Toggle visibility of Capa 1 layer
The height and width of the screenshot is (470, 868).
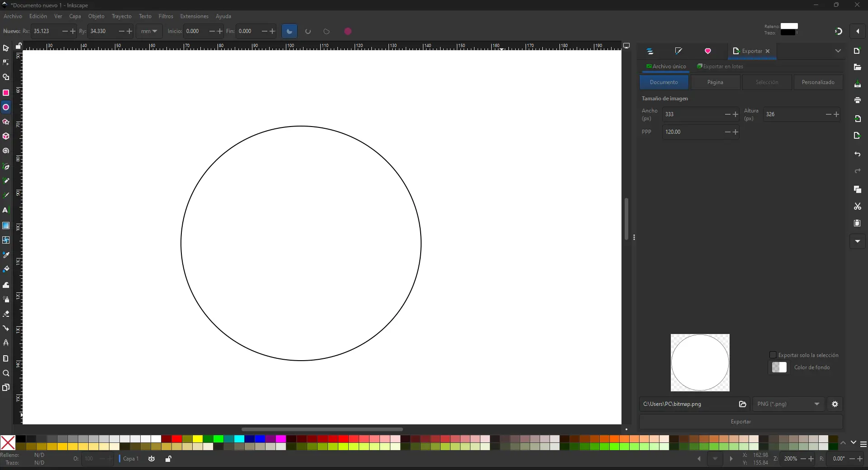click(151, 459)
